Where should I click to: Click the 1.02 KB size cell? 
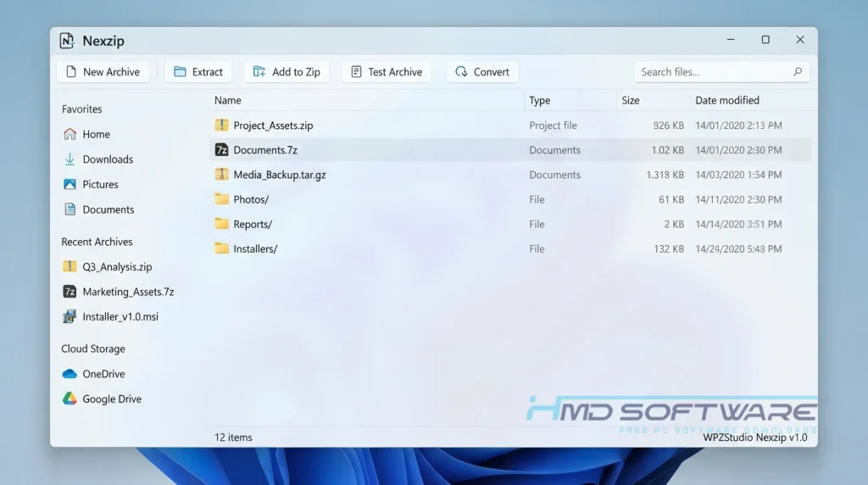(668, 150)
